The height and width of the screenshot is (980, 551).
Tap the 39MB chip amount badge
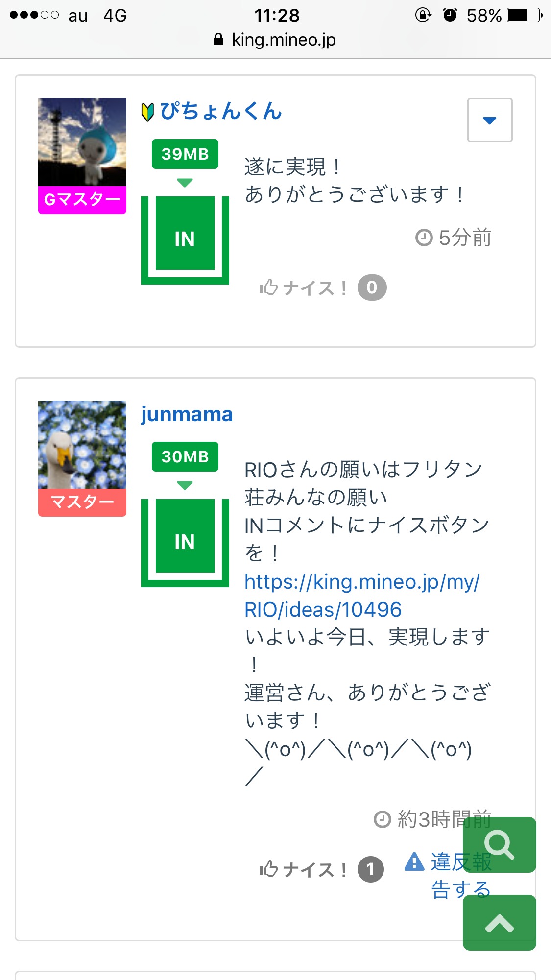pos(185,154)
